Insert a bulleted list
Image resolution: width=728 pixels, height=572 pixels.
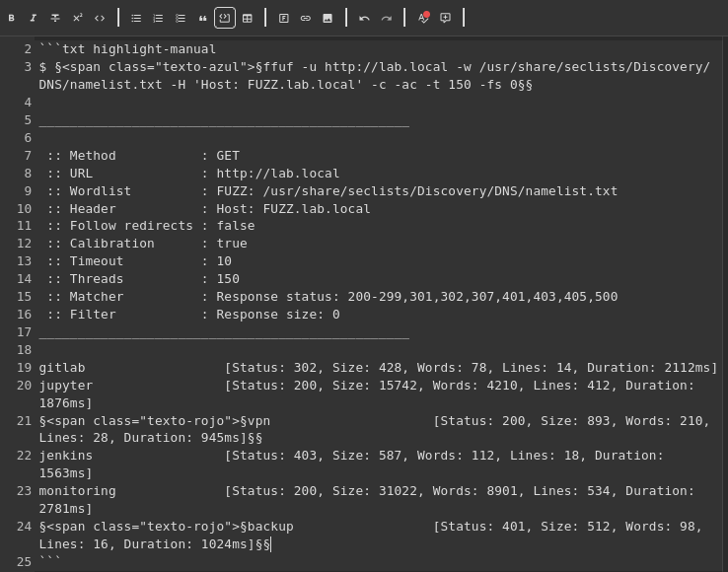click(136, 18)
